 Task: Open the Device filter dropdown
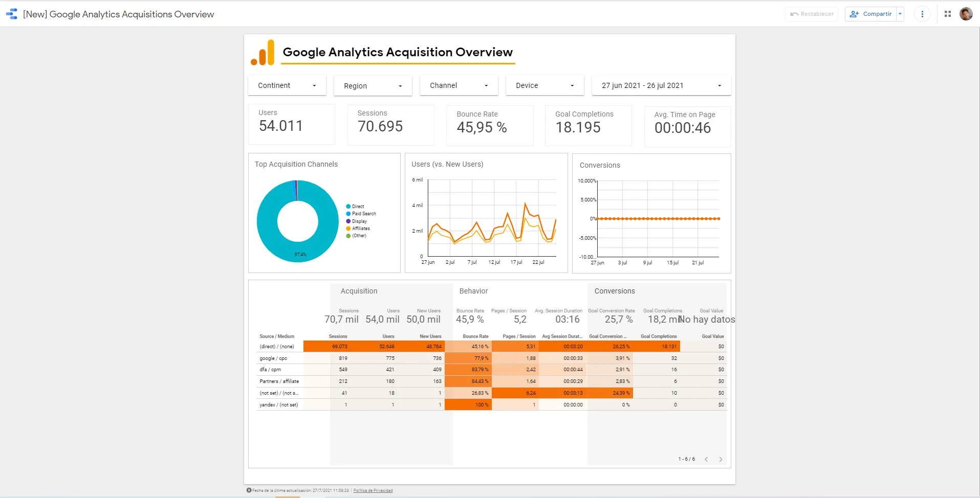click(545, 85)
